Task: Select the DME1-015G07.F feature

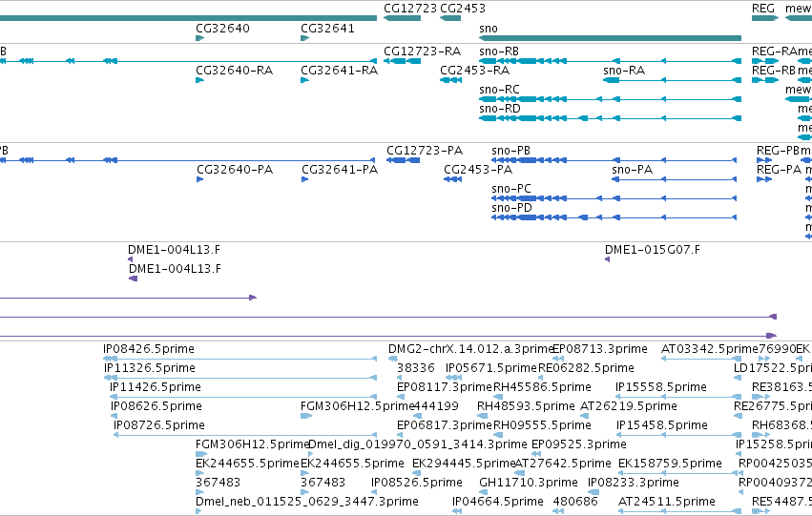Action: 608,259
